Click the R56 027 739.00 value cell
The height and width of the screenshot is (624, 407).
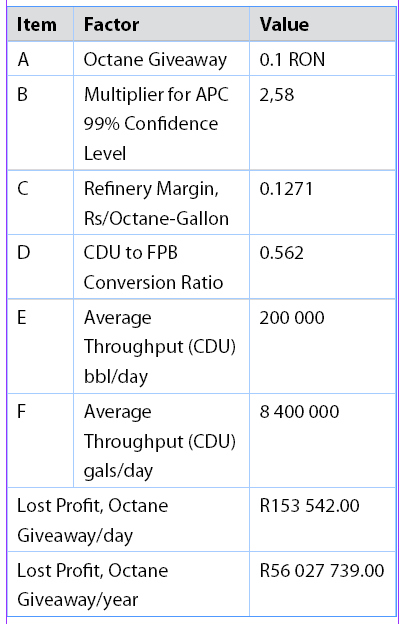(x=323, y=584)
